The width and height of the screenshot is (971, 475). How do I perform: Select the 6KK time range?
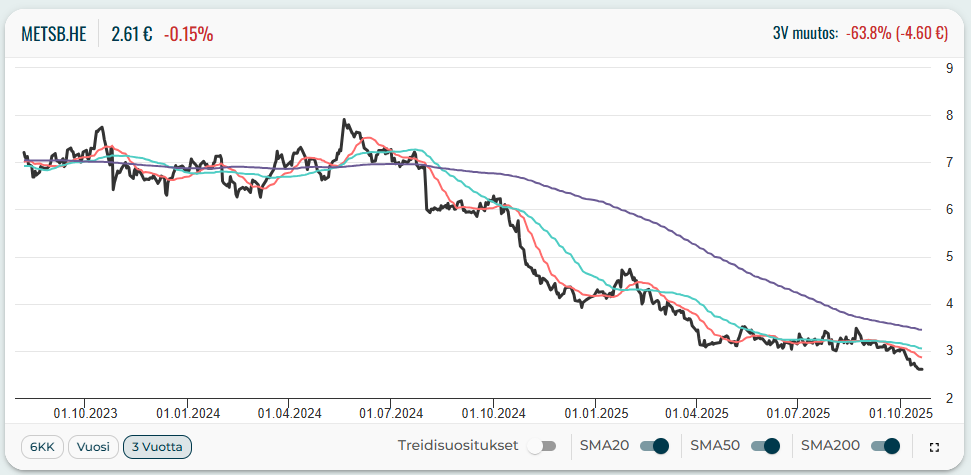42,446
